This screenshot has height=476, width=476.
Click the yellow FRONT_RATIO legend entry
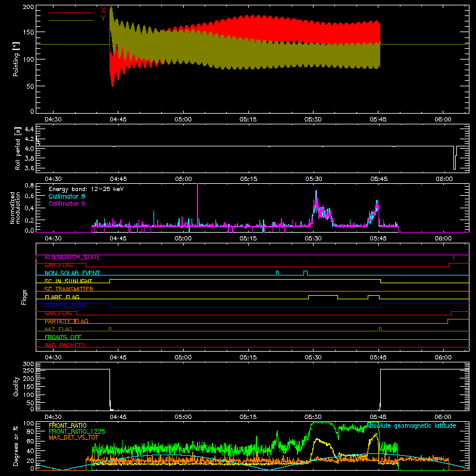tap(68, 425)
